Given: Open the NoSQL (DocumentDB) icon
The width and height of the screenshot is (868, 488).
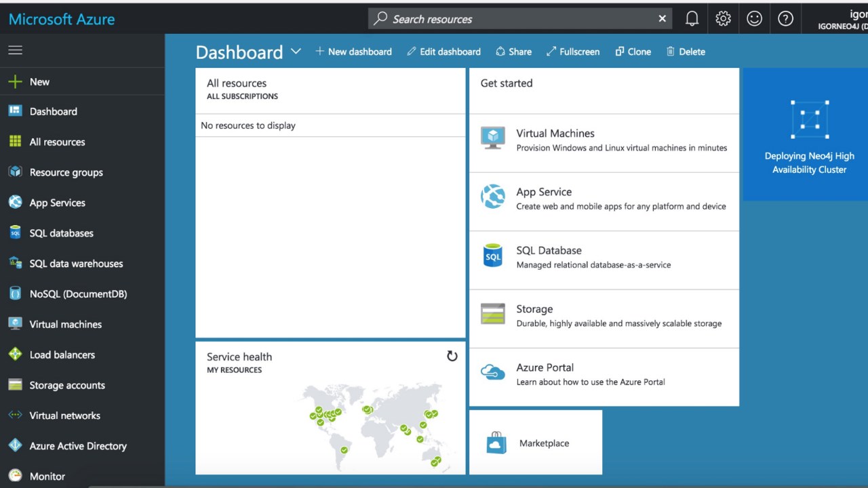Looking at the screenshot, I should point(15,293).
